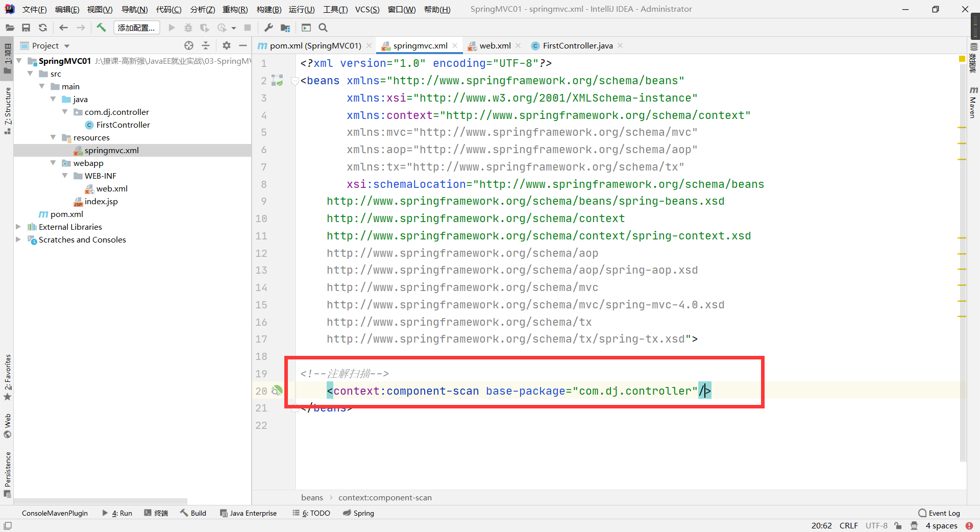Open the Maven tool window on the right edge
This screenshot has width=980, height=532.
point(973,102)
